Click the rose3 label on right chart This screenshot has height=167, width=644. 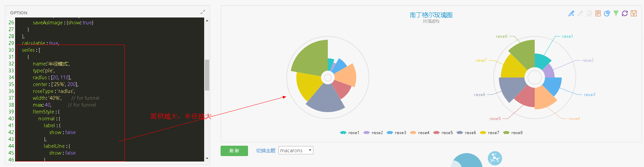coord(590,95)
